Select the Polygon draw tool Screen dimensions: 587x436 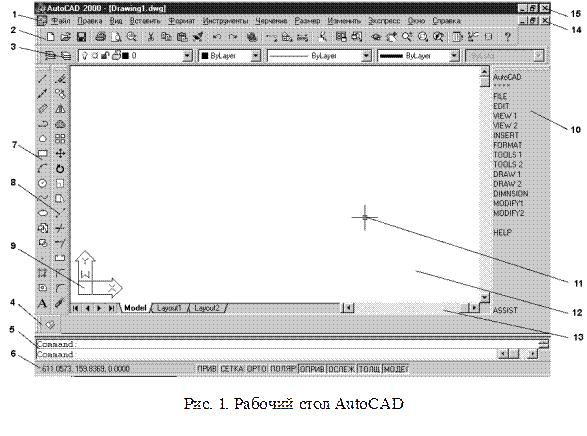click(x=42, y=139)
